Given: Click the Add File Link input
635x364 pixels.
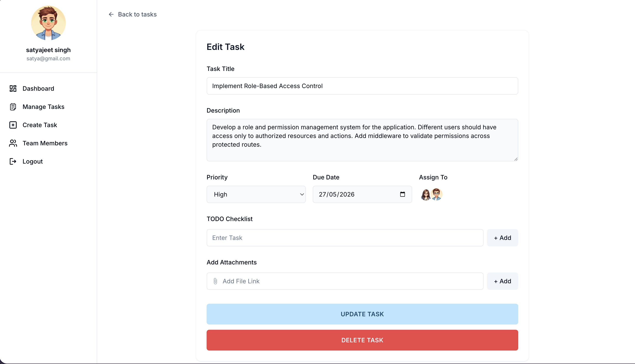Looking at the screenshot, I should 345,281.
